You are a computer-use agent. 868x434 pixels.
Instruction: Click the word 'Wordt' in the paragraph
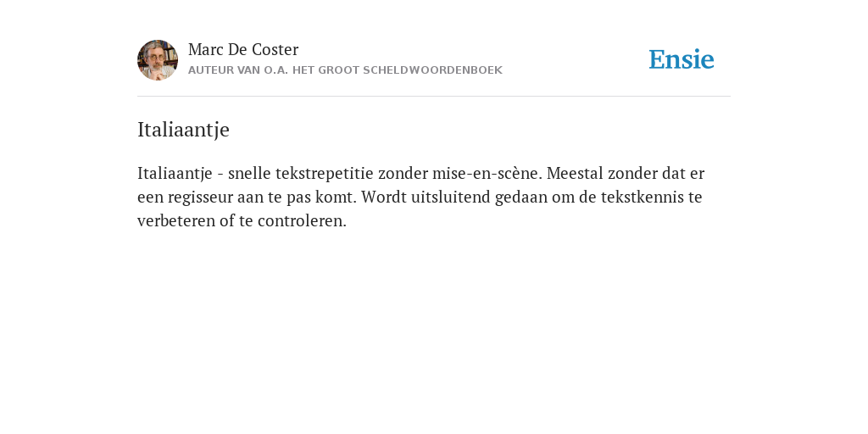(x=384, y=198)
